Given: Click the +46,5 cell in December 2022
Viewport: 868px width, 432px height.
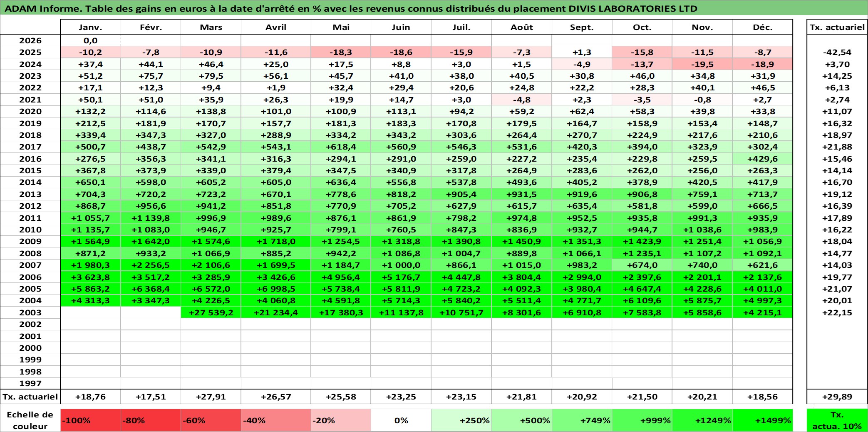Looking at the screenshot, I should tap(763, 87).
